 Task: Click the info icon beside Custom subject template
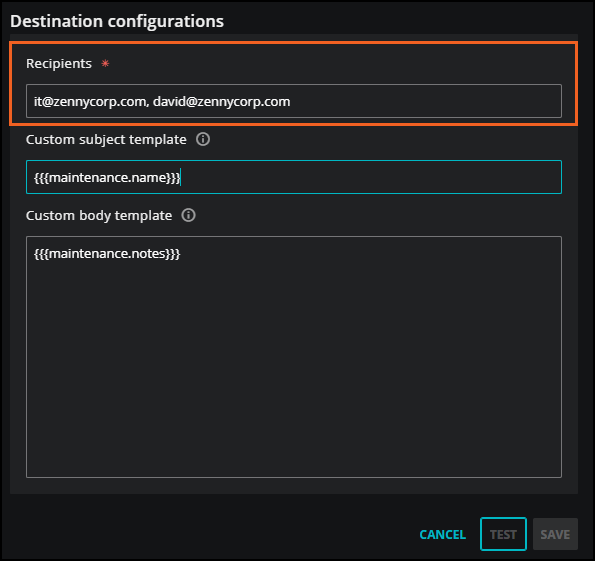[x=203, y=139]
